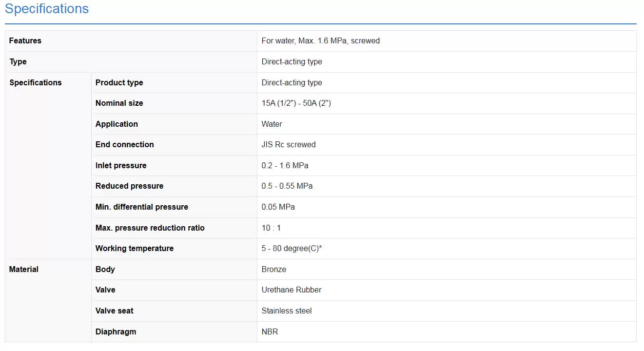This screenshot has height=351, width=644.
Task: Click the Min. differential pressure label
Action: 142,207
